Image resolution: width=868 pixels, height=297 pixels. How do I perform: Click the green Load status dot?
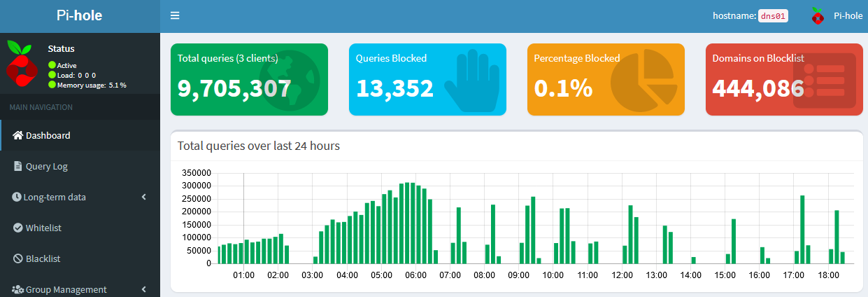[x=52, y=75]
